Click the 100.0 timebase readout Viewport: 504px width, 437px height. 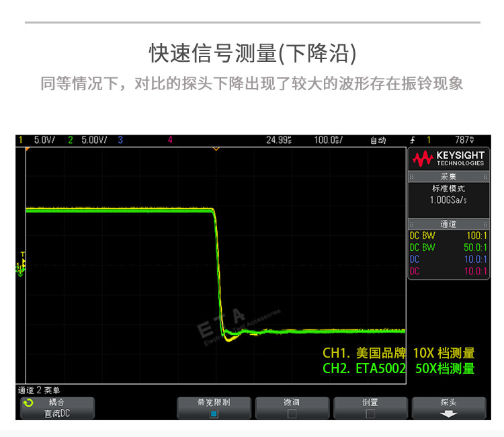(x=328, y=140)
